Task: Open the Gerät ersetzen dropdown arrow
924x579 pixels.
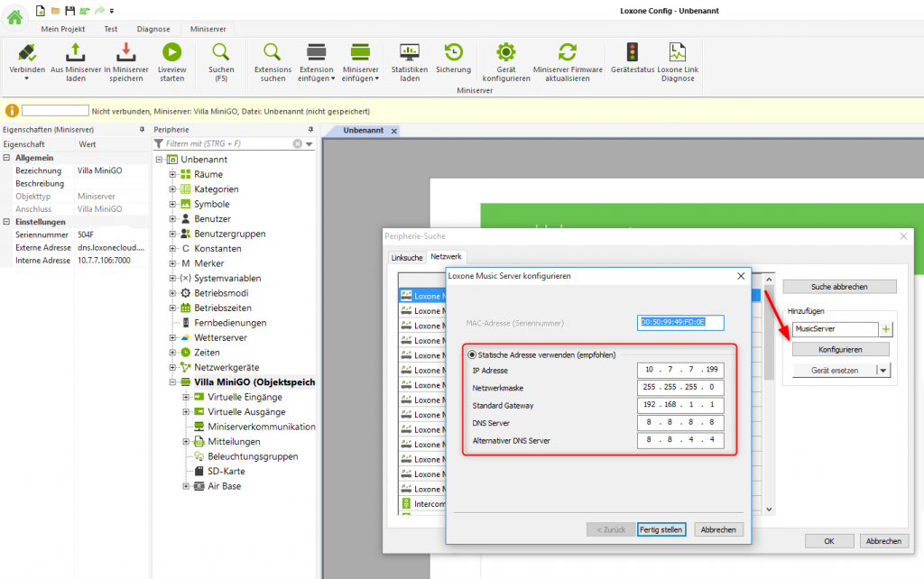Action: pos(883,370)
